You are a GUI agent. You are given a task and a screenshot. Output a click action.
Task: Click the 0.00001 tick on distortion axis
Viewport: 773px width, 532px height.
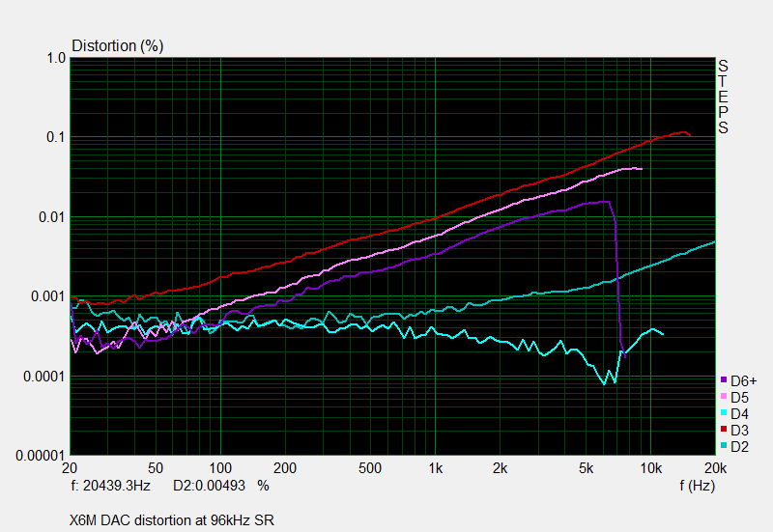tap(41, 456)
